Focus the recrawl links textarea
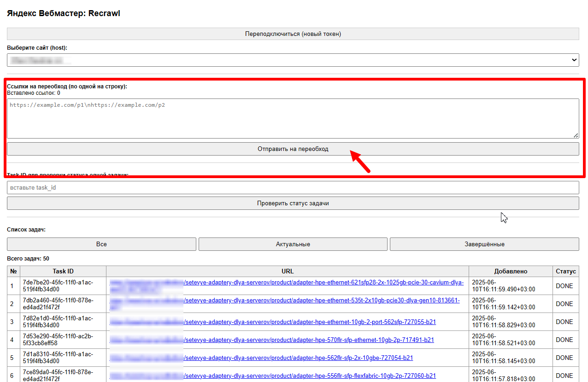Image resolution: width=588 pixels, height=382 pixels. 293,118
